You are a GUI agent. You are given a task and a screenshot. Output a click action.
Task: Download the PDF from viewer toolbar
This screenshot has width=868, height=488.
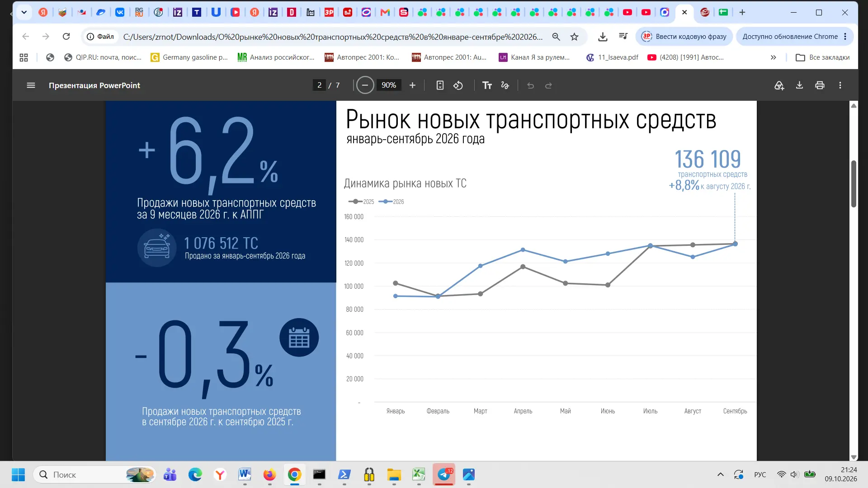[x=799, y=85]
